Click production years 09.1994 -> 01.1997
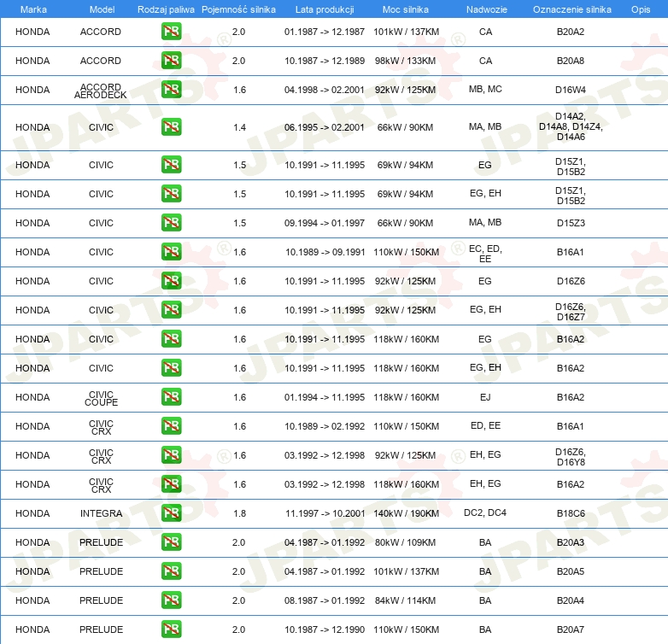The width and height of the screenshot is (668, 644). coord(325,223)
